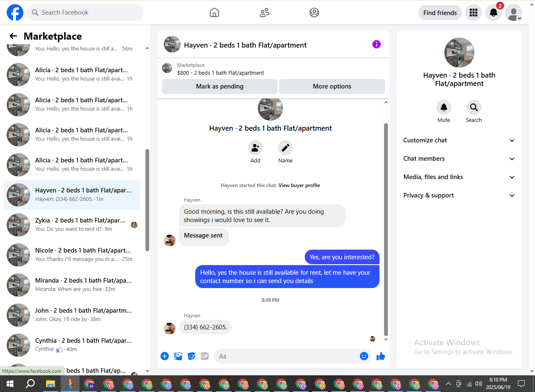
Task: Click the "Good morning, is this still available?" message
Action: 262,216
